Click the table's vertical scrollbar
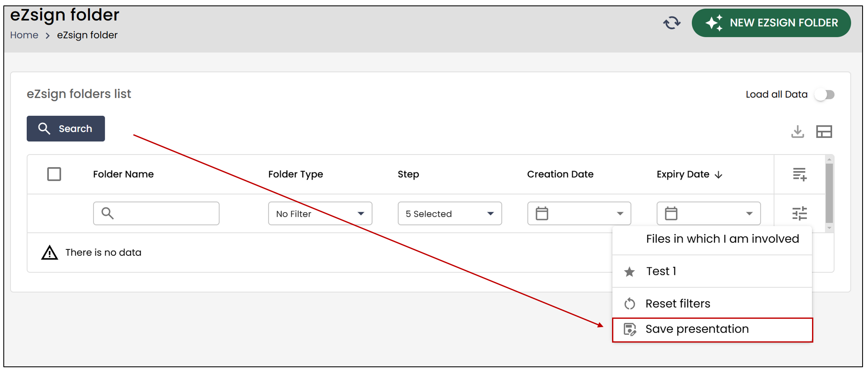 tap(829, 194)
